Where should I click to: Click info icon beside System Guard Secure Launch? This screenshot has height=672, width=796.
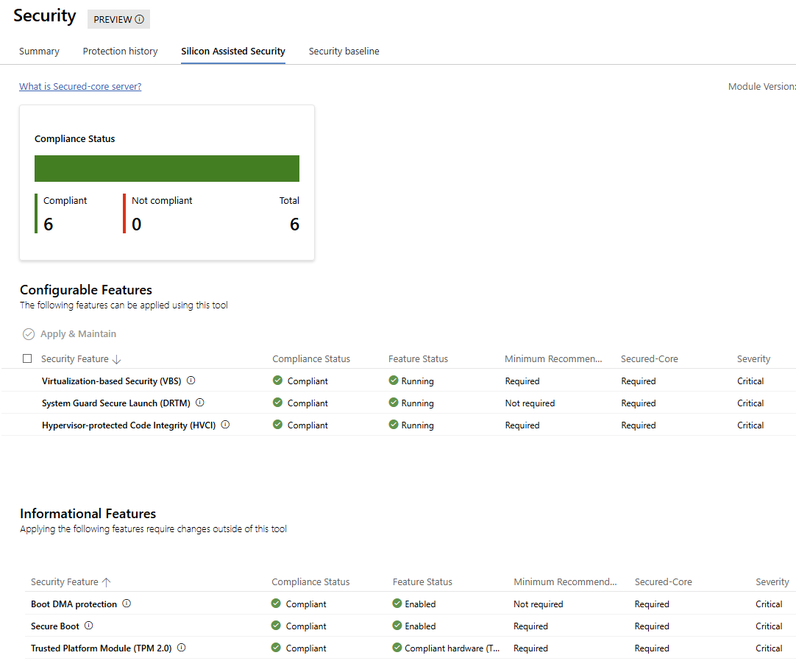tap(200, 403)
